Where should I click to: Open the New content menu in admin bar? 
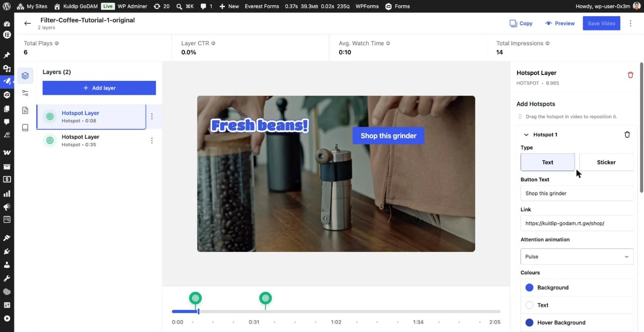pyautogui.click(x=229, y=6)
